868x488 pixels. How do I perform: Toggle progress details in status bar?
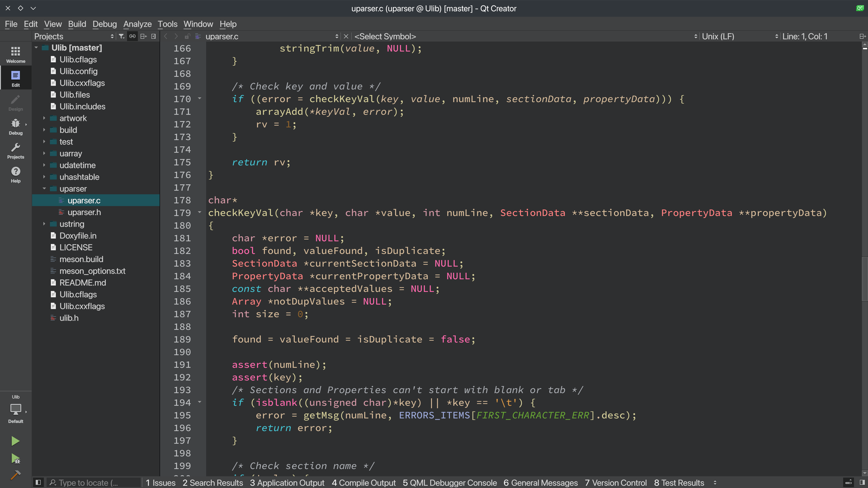(x=849, y=483)
